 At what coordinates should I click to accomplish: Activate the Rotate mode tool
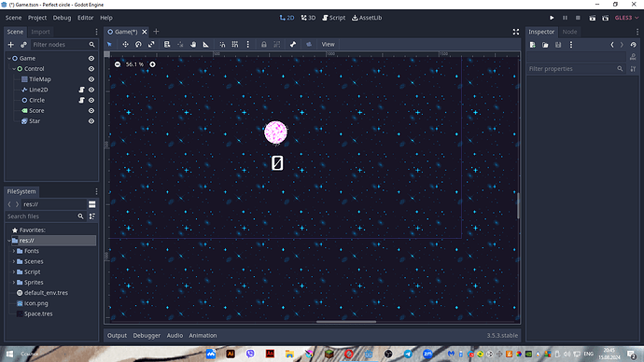pyautogui.click(x=138, y=45)
